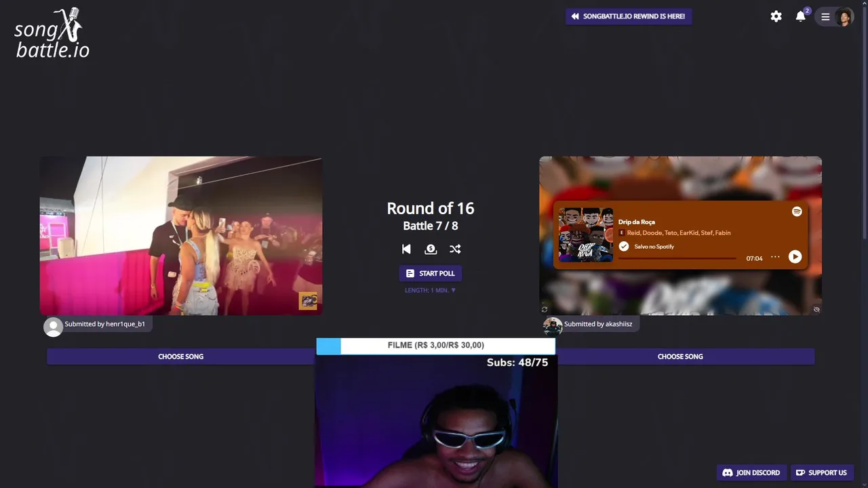Open the hamburger user menu
The width and height of the screenshot is (868, 488).
(825, 17)
